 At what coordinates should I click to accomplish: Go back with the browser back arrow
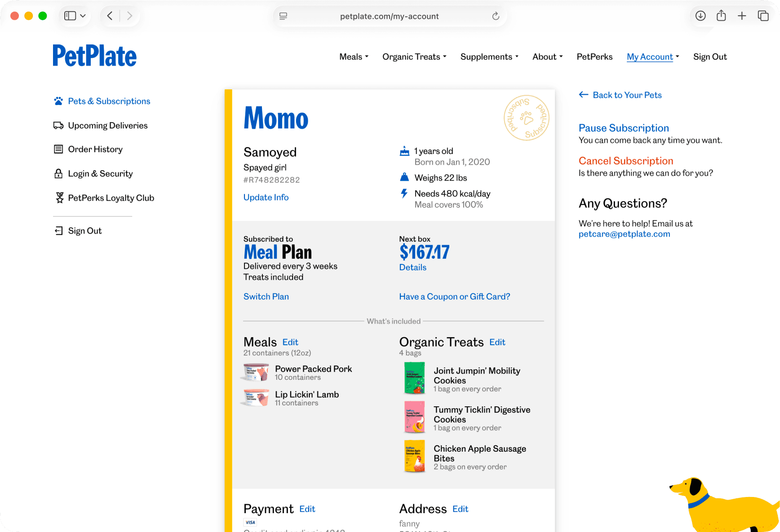coord(110,16)
